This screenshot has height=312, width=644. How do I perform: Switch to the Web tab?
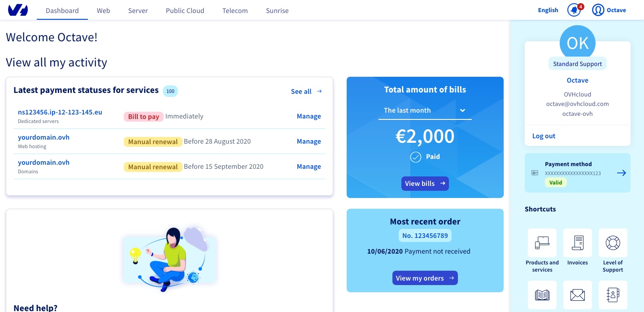[103, 10]
